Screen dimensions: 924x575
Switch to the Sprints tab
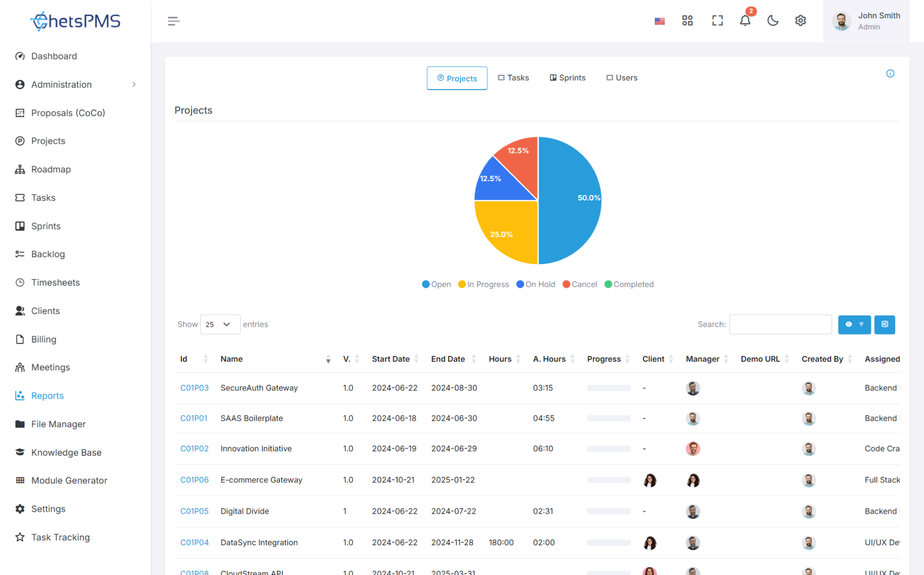pos(567,78)
